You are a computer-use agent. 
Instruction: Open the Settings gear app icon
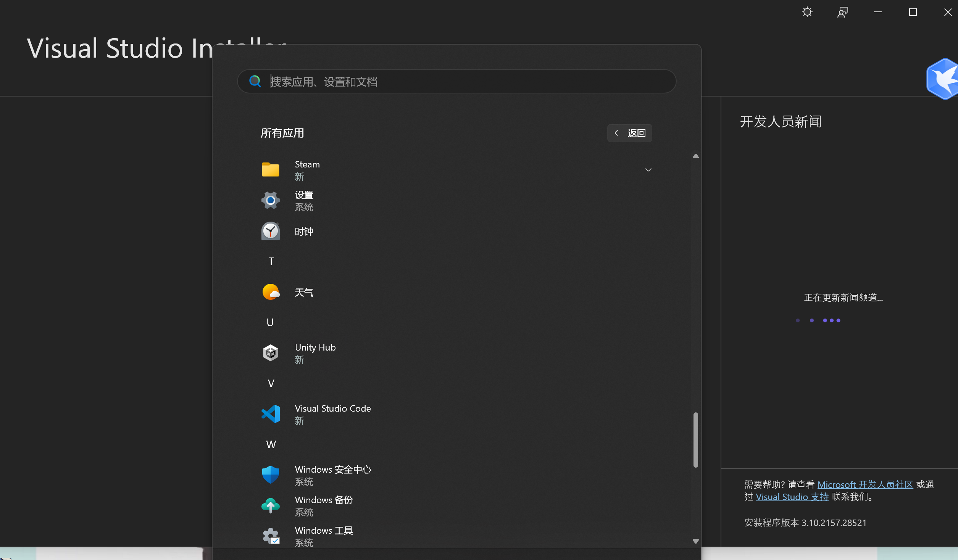tap(270, 200)
